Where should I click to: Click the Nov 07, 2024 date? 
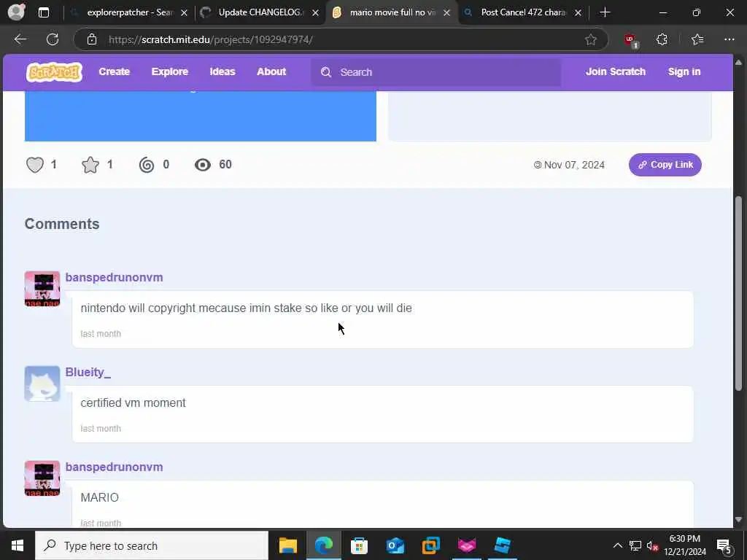click(x=574, y=166)
